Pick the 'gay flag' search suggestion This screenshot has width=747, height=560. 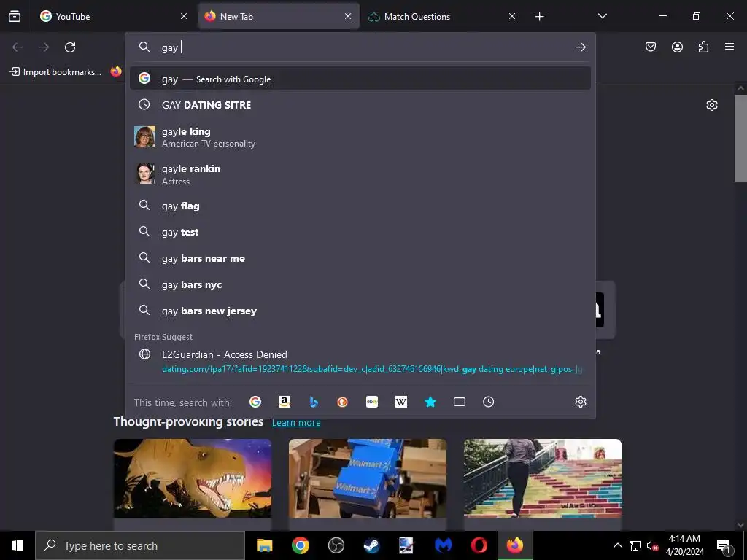(360, 206)
